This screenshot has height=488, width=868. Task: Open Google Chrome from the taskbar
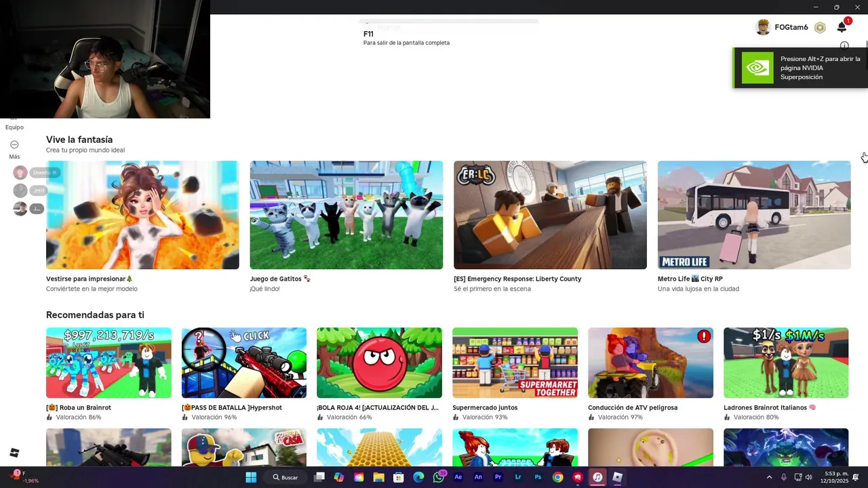[x=557, y=477]
